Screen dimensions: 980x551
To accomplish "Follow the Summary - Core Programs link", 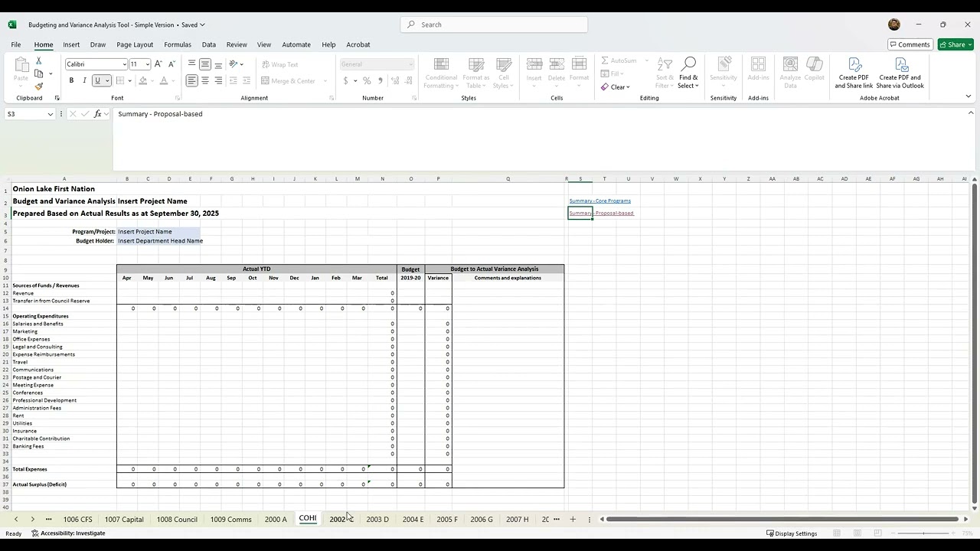I will (599, 201).
